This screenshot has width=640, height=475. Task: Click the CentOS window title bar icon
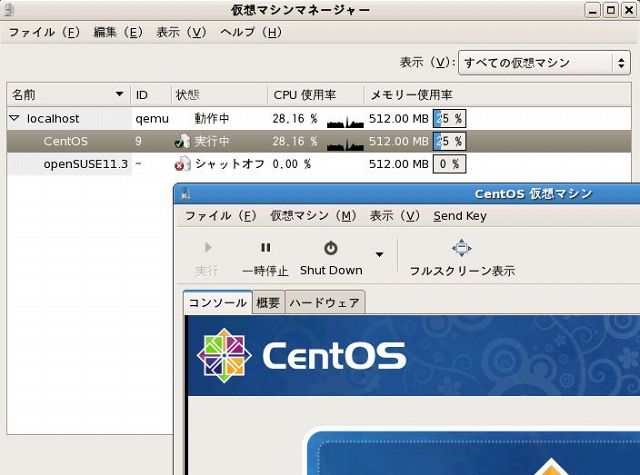click(186, 193)
